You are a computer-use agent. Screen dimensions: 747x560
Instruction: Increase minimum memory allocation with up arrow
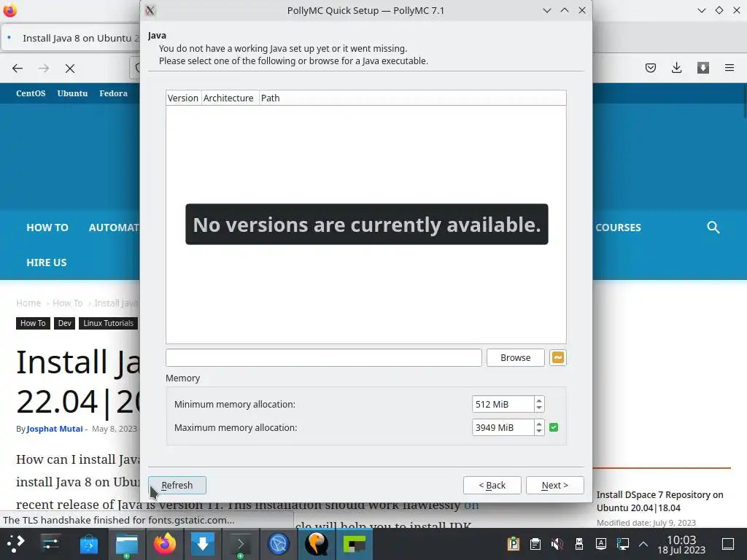539,400
